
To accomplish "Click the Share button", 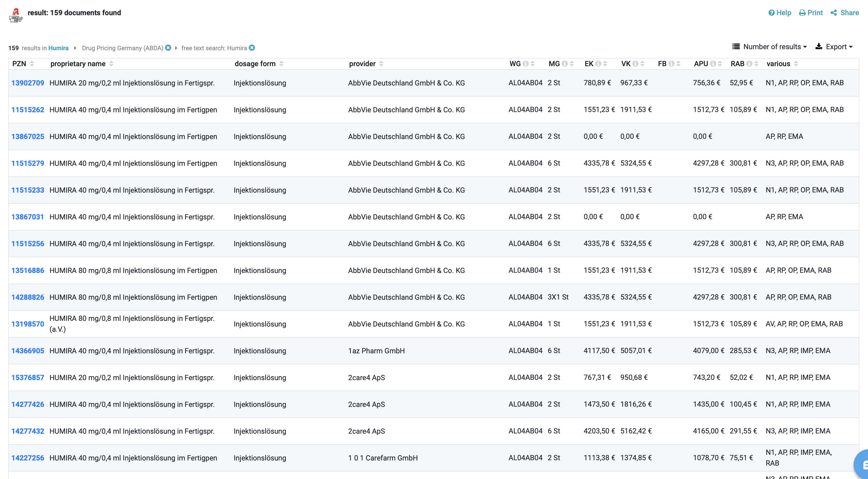I will click(845, 13).
